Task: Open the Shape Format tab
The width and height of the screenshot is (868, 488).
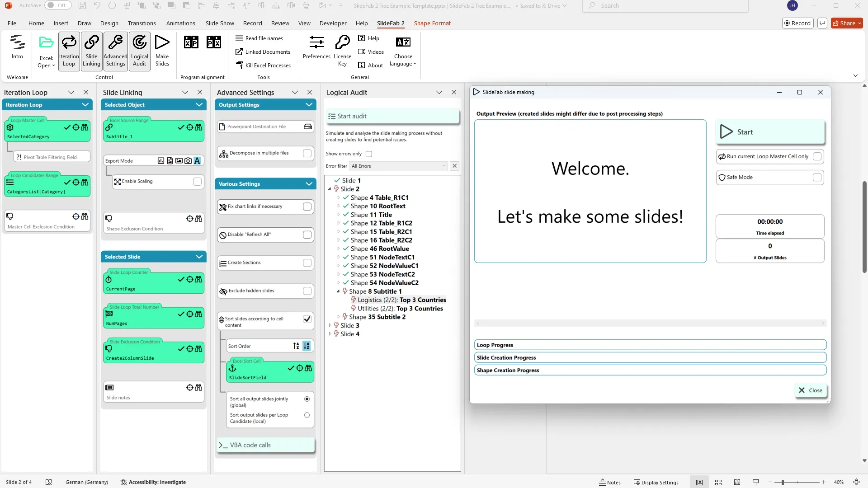Action: [432, 23]
